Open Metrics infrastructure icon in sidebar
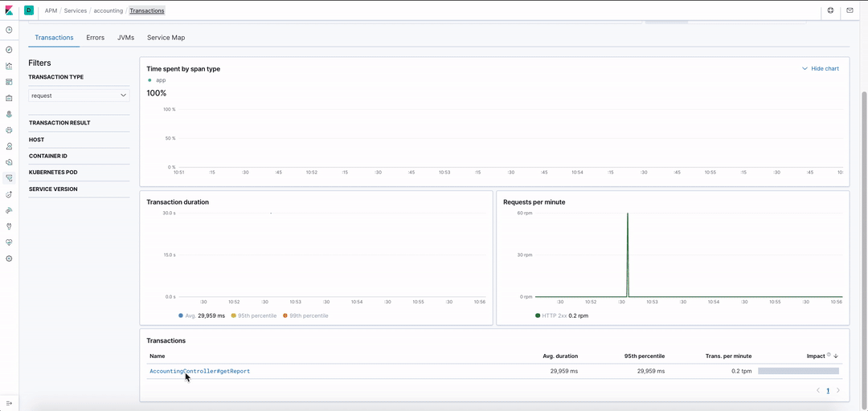This screenshot has height=411, width=868. (9, 146)
